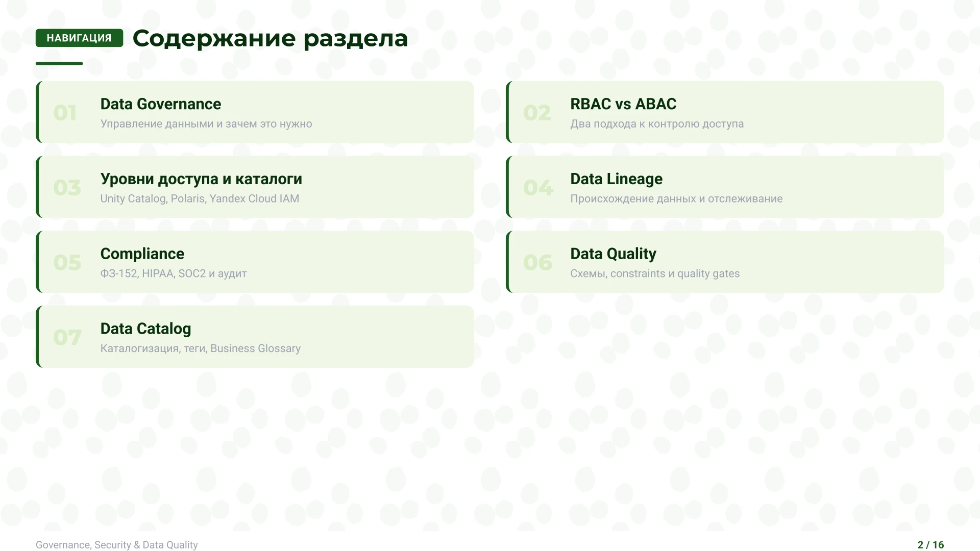Click the slide title Содержание раздела

pyautogui.click(x=270, y=39)
